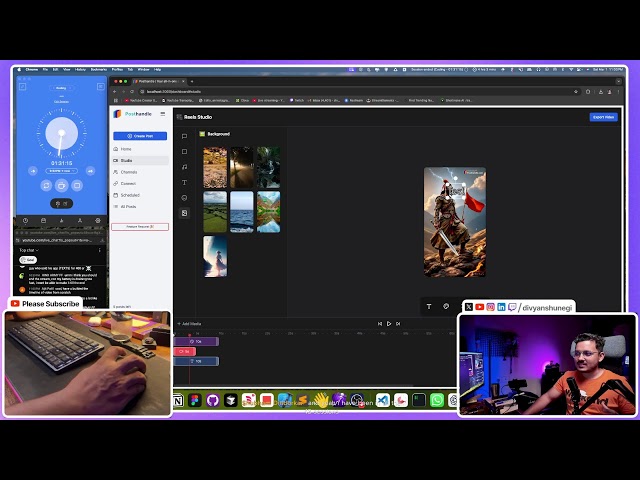The image size is (640, 480).
Task: Open the timer tab in timer app bottom bar
Action: [25, 221]
